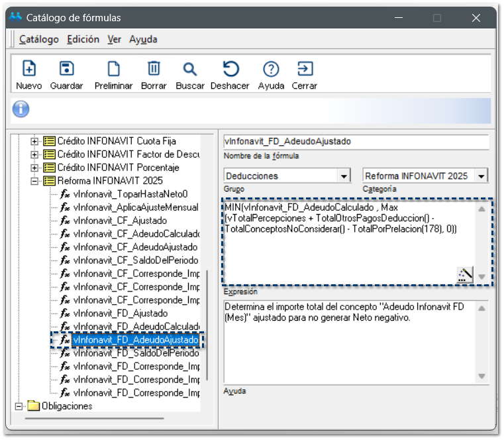Open Preliminar document preview

point(114,69)
